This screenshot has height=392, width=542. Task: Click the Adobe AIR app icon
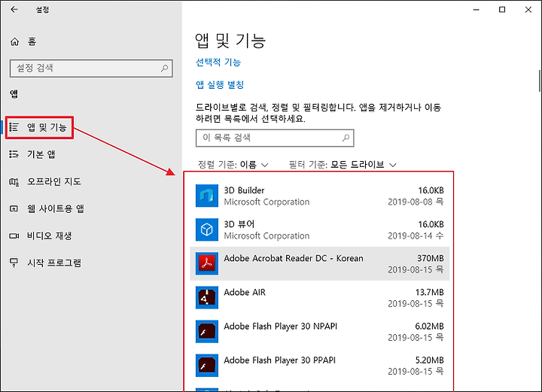tap(207, 297)
